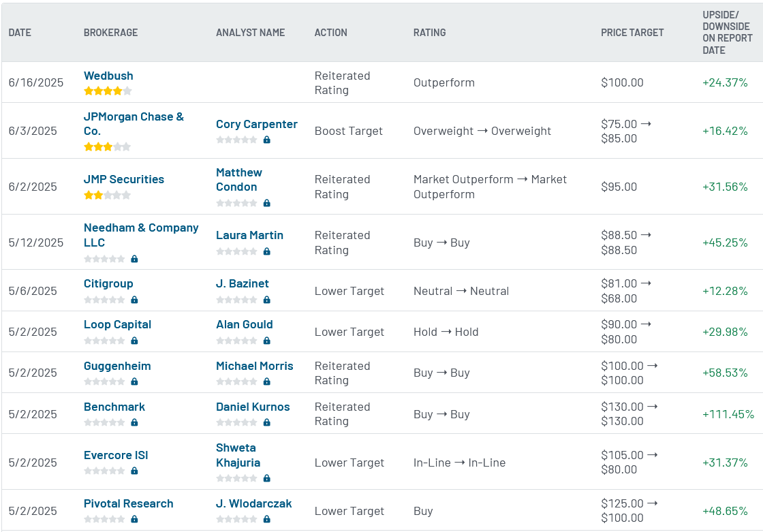Select the Boost Target action cell

click(x=348, y=131)
